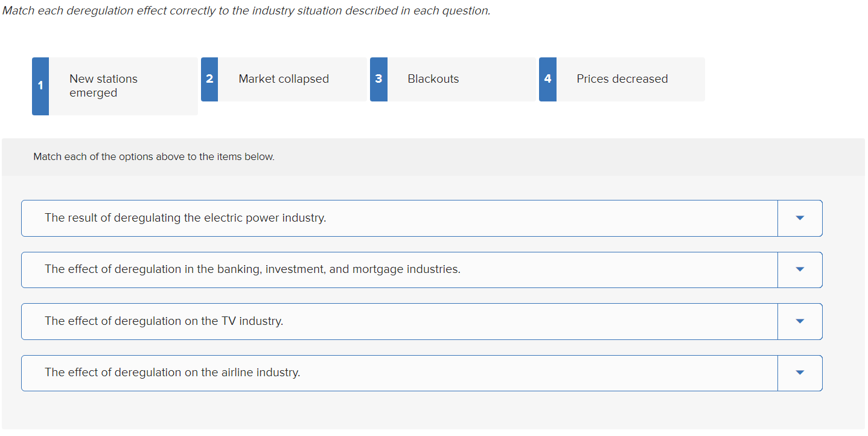Viewport: 868px width, 436px height.
Task: Open the dropdown for the electric power question
Action: click(800, 218)
